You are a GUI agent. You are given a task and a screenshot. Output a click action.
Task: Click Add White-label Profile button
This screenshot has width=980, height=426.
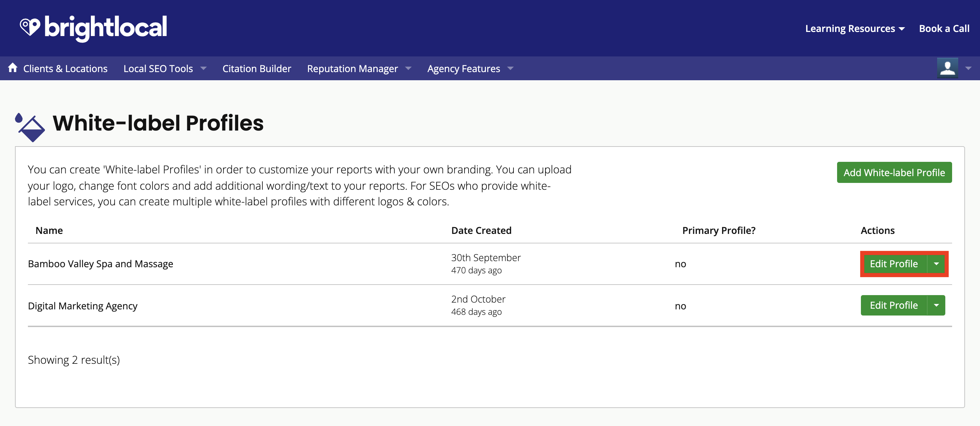pyautogui.click(x=894, y=172)
